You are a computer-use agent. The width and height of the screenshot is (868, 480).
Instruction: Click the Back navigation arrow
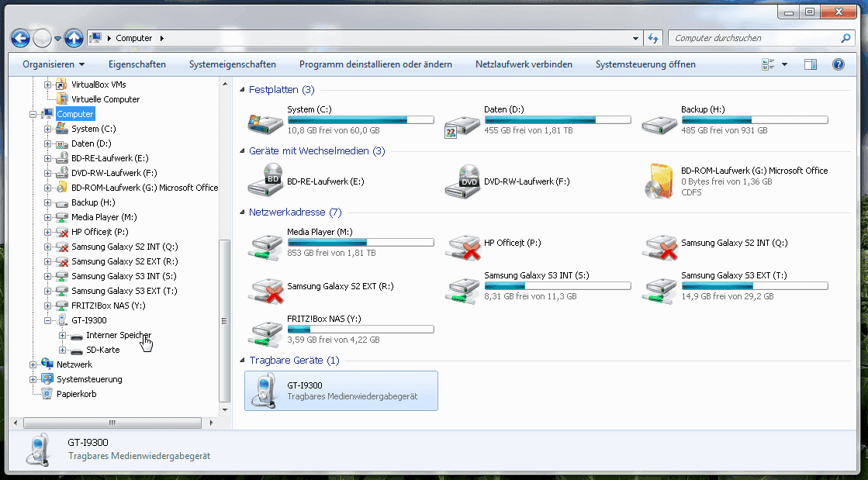tap(20, 38)
